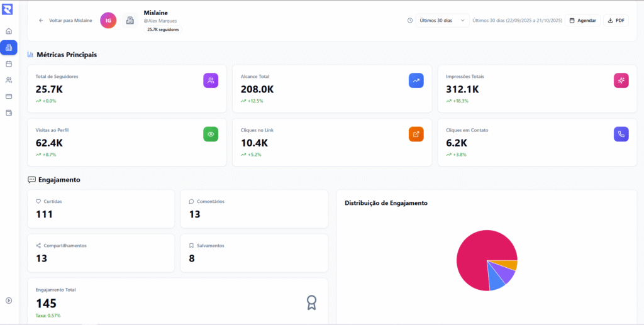Click the 6.2K Cliques em Contato value

[457, 143]
